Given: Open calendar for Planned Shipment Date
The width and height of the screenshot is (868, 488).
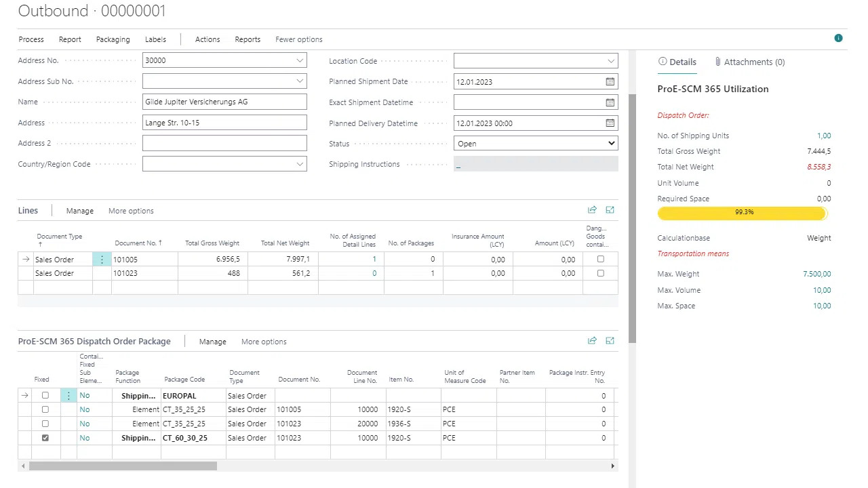Looking at the screenshot, I should 610,81.
